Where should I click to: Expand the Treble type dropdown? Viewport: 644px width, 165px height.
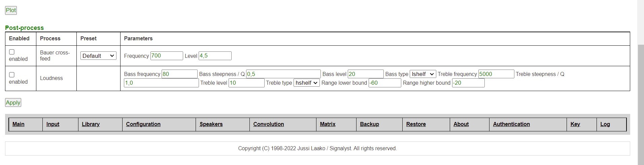(306, 83)
